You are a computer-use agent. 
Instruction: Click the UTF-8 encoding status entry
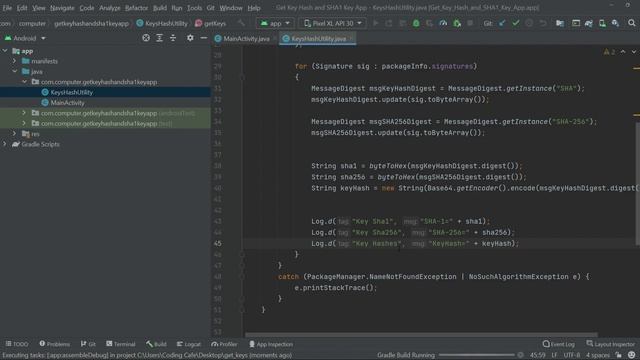571,355
